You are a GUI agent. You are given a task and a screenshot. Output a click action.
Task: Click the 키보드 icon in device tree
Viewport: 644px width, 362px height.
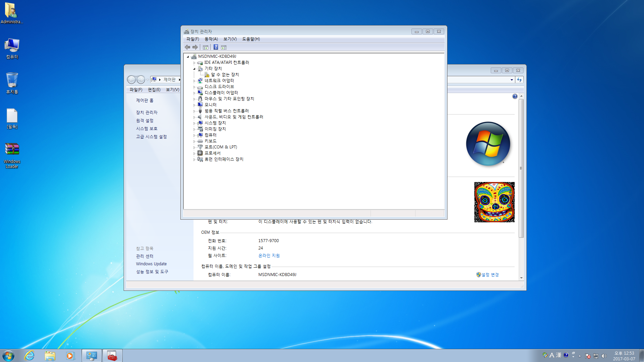pyautogui.click(x=200, y=141)
